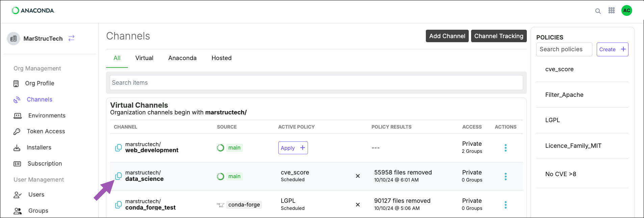
Task: Apply a policy to web_development channel
Action: click(293, 148)
